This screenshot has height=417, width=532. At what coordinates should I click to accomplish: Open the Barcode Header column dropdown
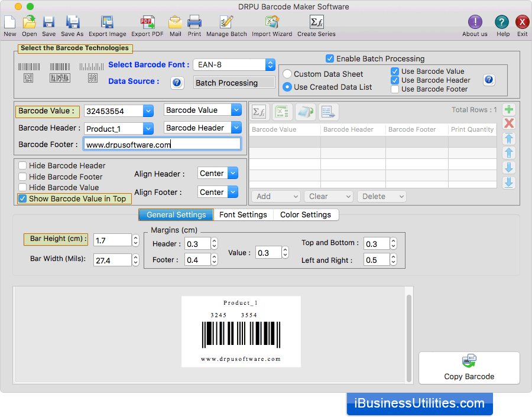(236, 128)
